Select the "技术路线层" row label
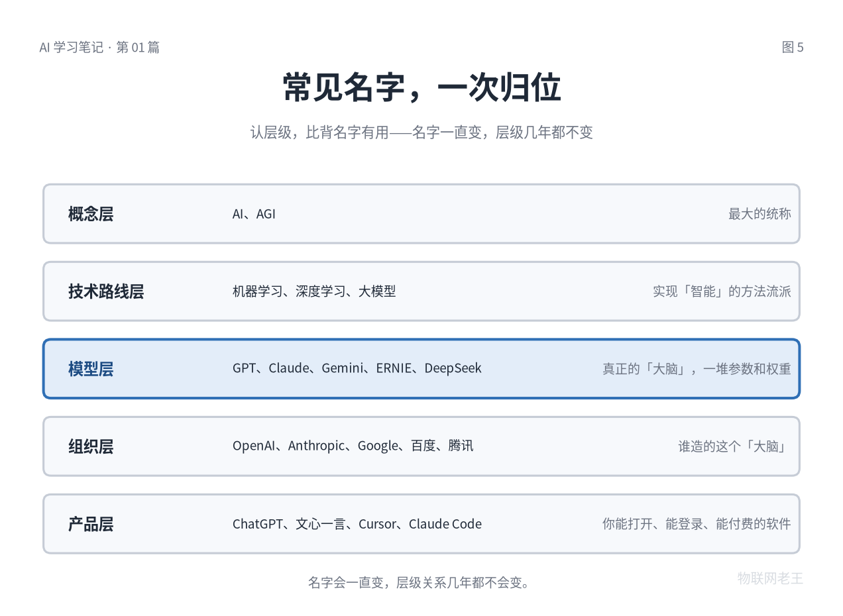The width and height of the screenshot is (843, 616). coord(106,291)
